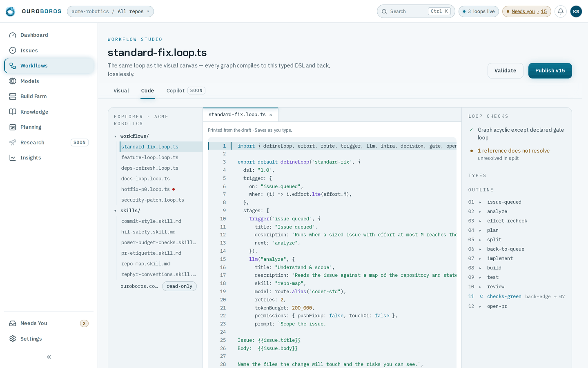
Task: Expand effort-recheck outline entry
Action: (x=480, y=221)
